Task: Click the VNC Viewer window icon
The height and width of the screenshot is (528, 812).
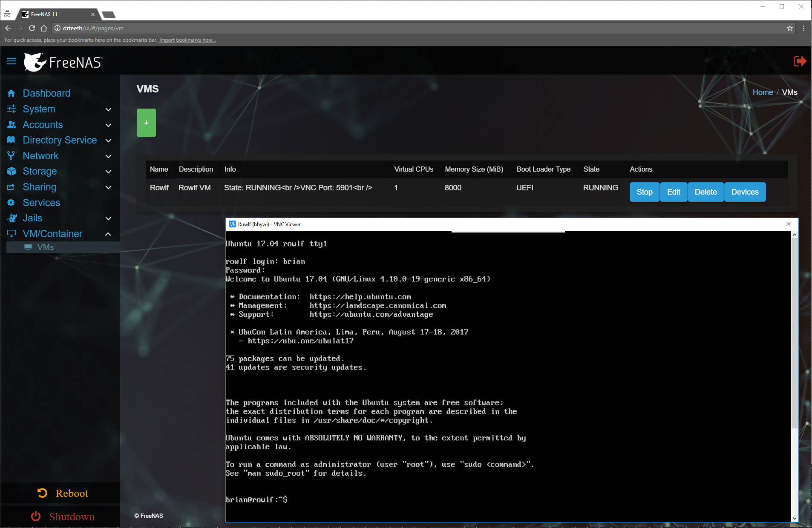Action: point(232,224)
